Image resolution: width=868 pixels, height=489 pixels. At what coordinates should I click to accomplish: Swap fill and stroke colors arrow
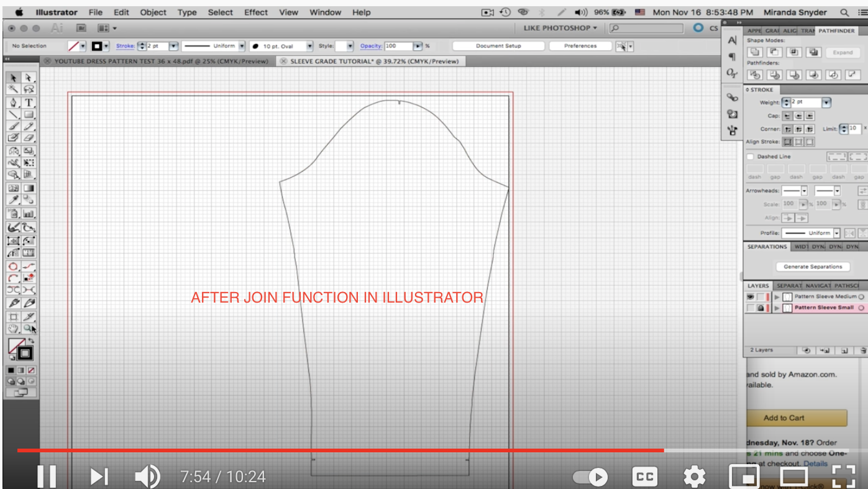coord(31,341)
